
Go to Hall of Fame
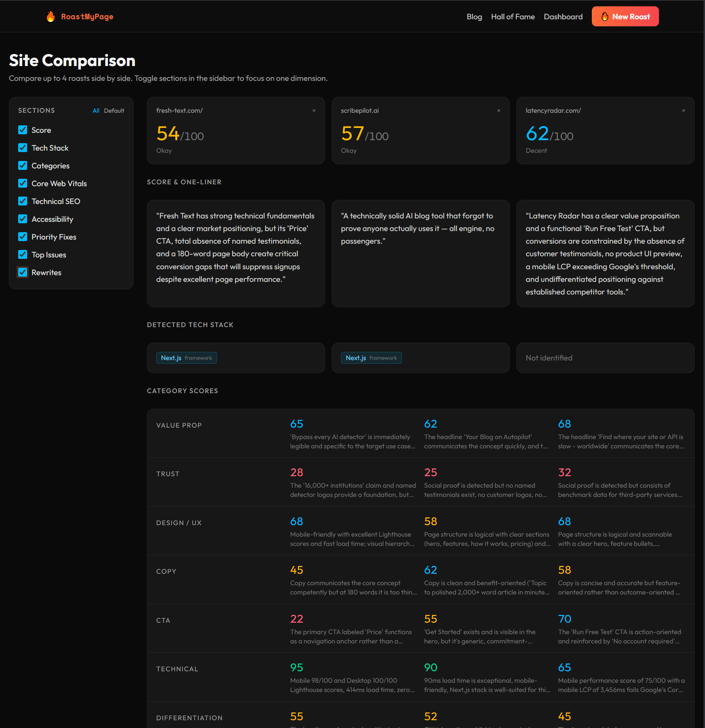coord(512,17)
